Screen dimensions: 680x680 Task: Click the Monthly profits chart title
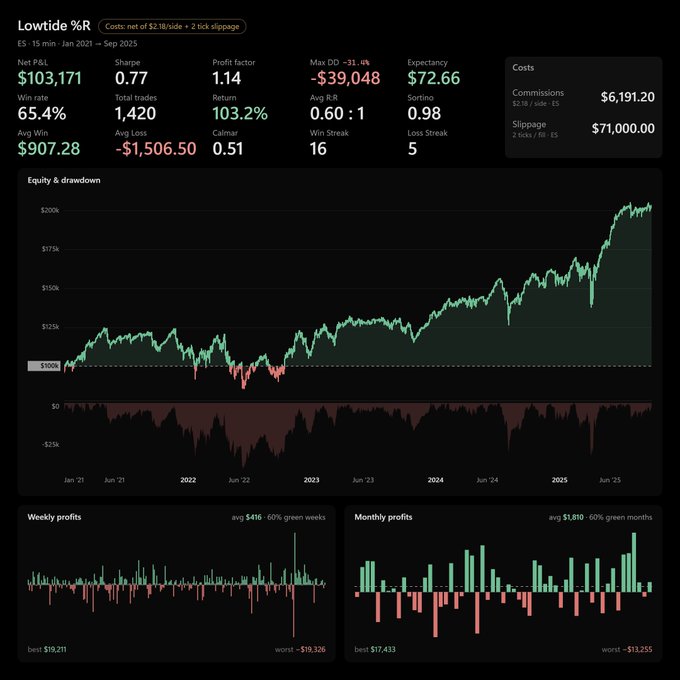[x=383, y=517]
